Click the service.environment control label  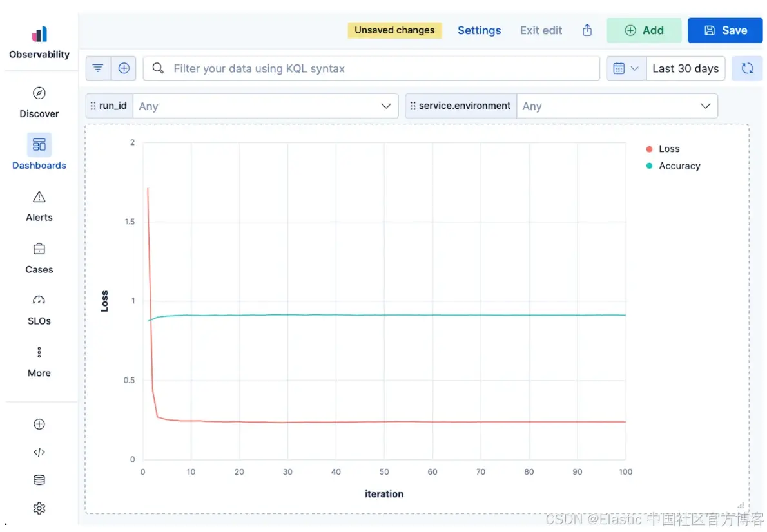tap(464, 106)
